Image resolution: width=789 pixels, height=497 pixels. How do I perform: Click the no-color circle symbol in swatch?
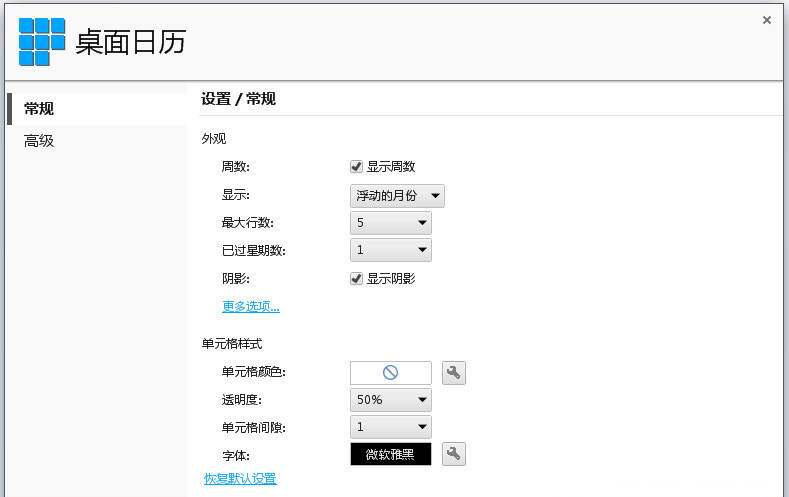pyautogui.click(x=391, y=373)
